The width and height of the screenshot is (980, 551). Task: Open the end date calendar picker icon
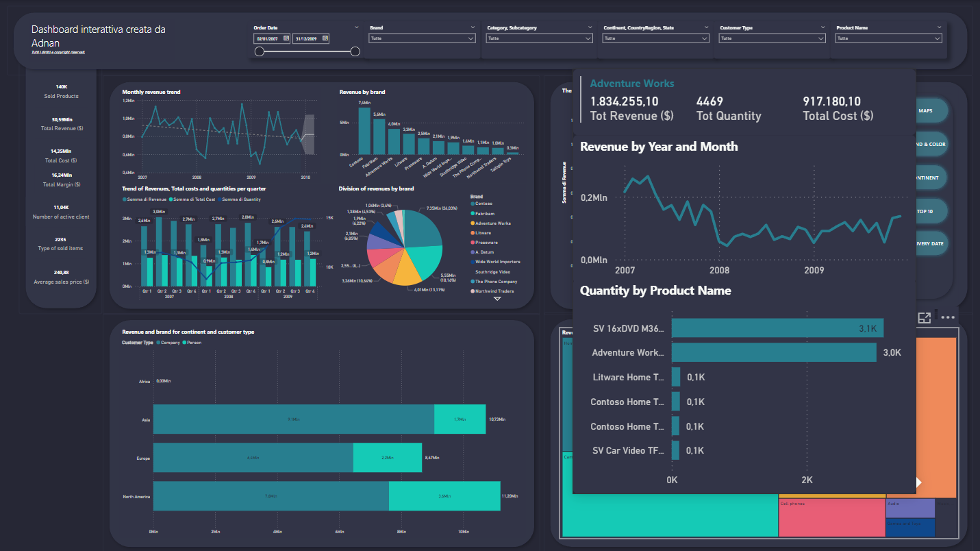[x=325, y=38]
